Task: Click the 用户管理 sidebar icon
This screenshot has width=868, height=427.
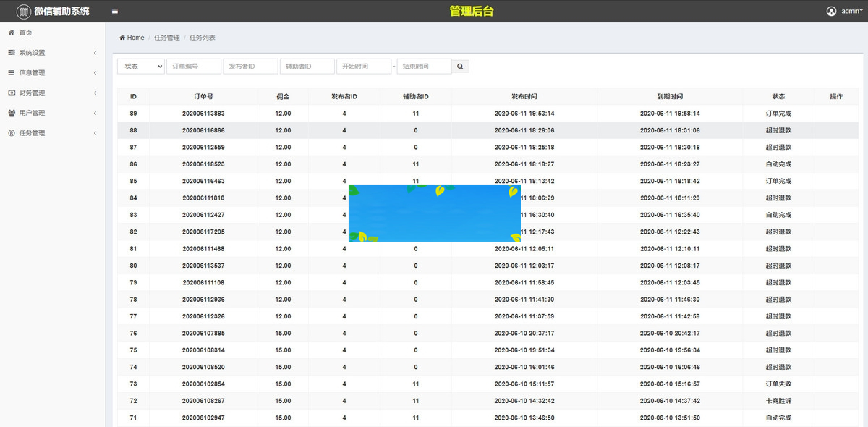Action: point(12,113)
